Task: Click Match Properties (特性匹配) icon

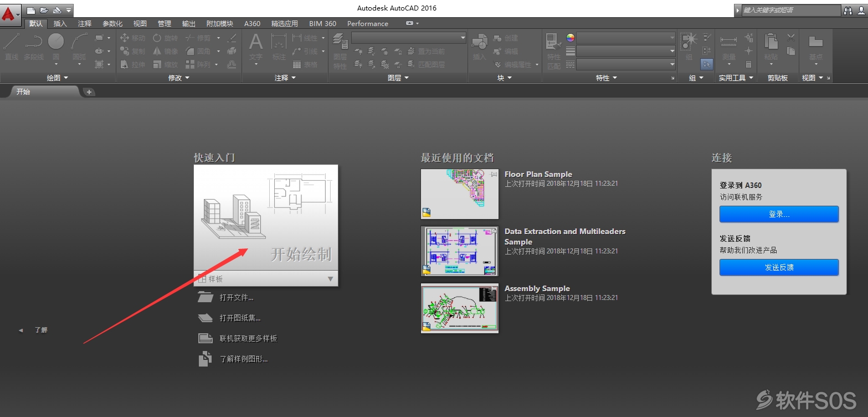Action: point(554,51)
